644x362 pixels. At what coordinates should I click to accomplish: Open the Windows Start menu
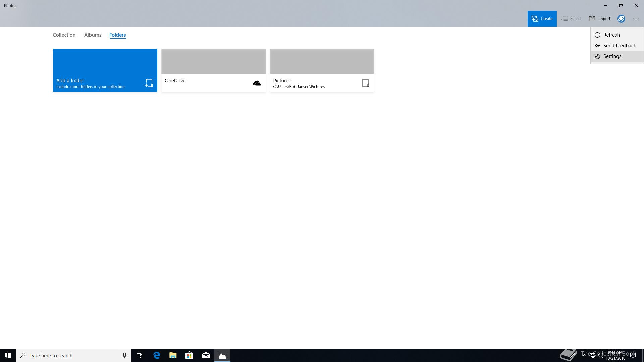pos(8,355)
